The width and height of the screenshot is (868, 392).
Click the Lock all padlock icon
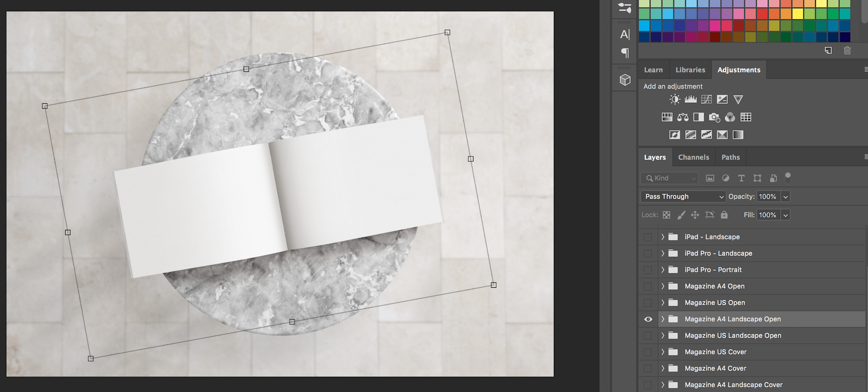tap(724, 215)
